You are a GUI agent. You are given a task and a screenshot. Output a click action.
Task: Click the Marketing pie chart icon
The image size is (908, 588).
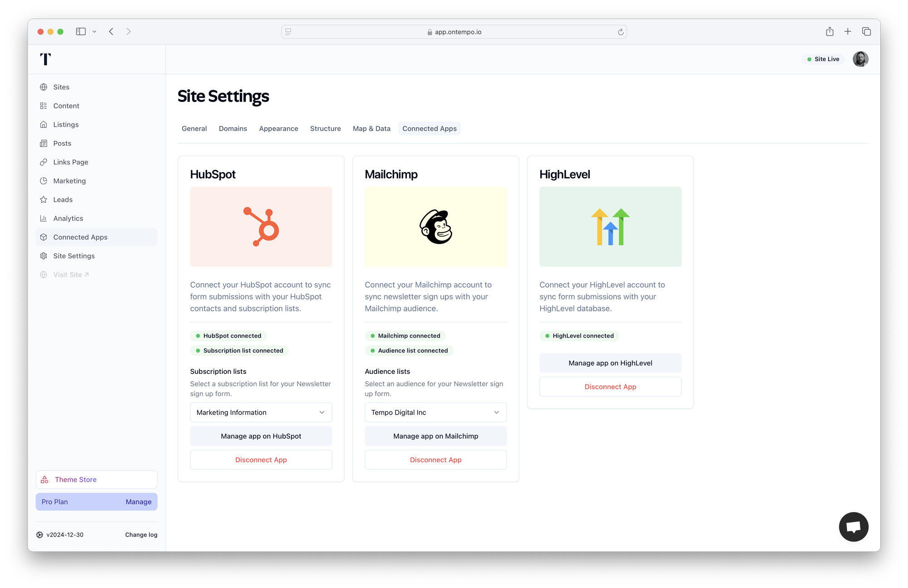(x=44, y=181)
